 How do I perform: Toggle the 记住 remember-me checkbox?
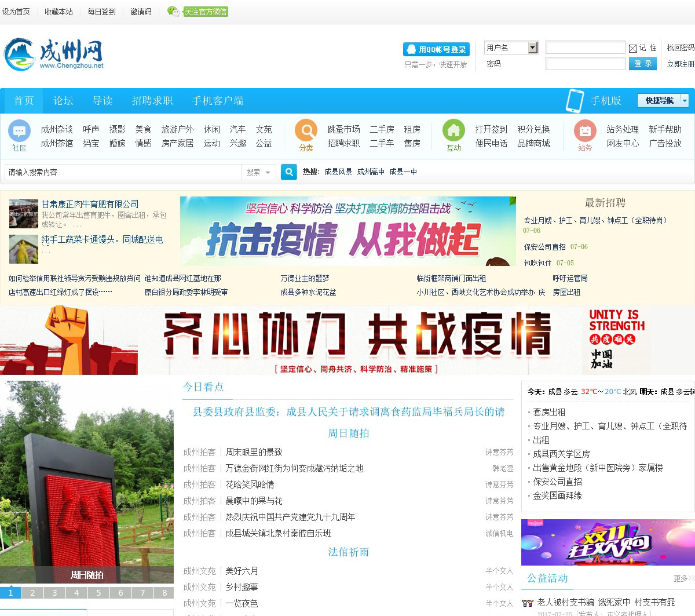(x=633, y=49)
